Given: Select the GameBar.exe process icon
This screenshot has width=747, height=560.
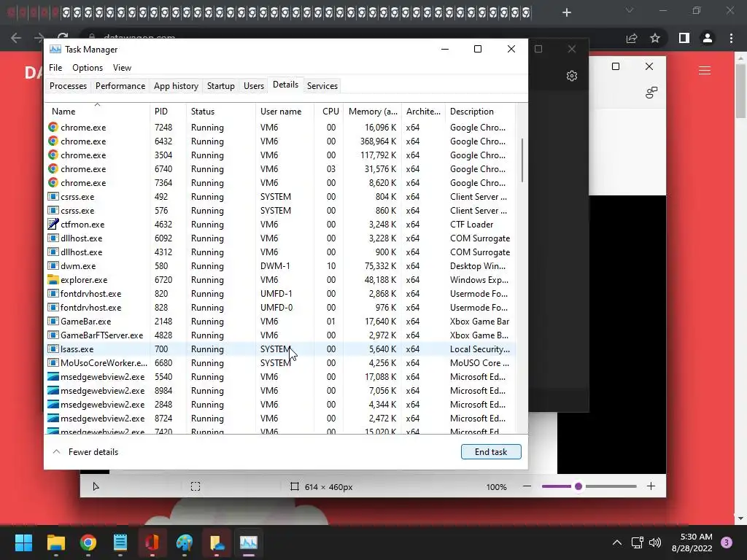Looking at the screenshot, I should 53,321.
